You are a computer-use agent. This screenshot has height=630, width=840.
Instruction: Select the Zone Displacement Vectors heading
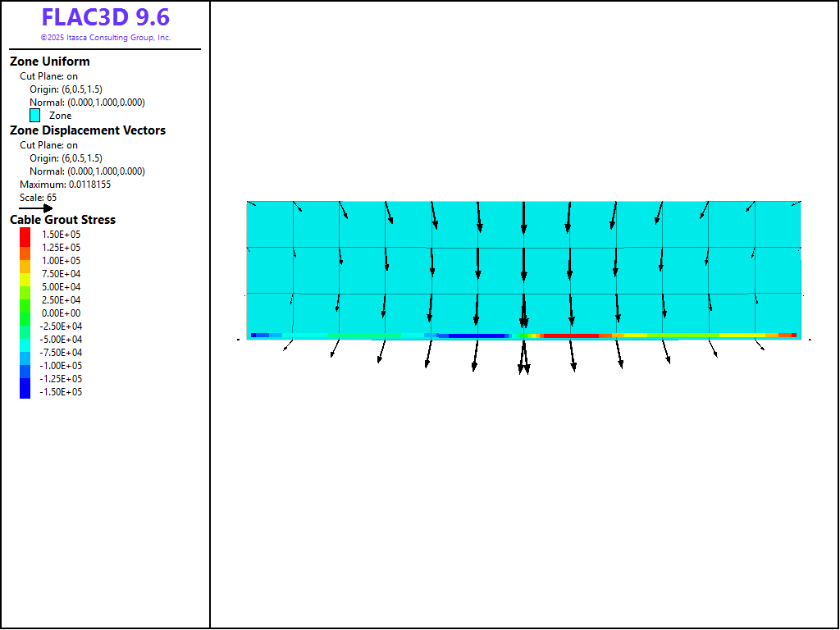click(x=88, y=130)
